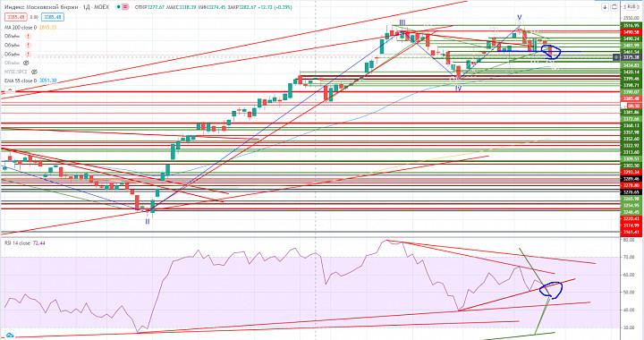The width and height of the screenshot is (644, 340).
Task: Open the RUB currency dropdown
Action: (631, 7)
